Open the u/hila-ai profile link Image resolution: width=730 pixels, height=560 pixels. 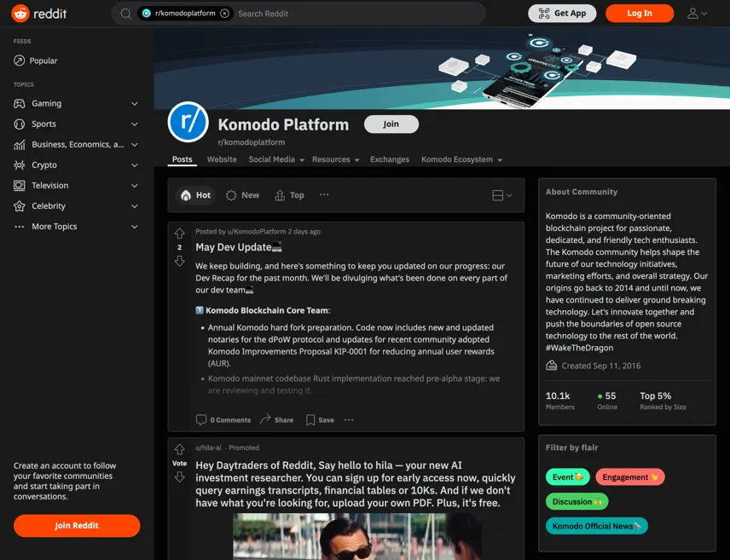click(208, 447)
